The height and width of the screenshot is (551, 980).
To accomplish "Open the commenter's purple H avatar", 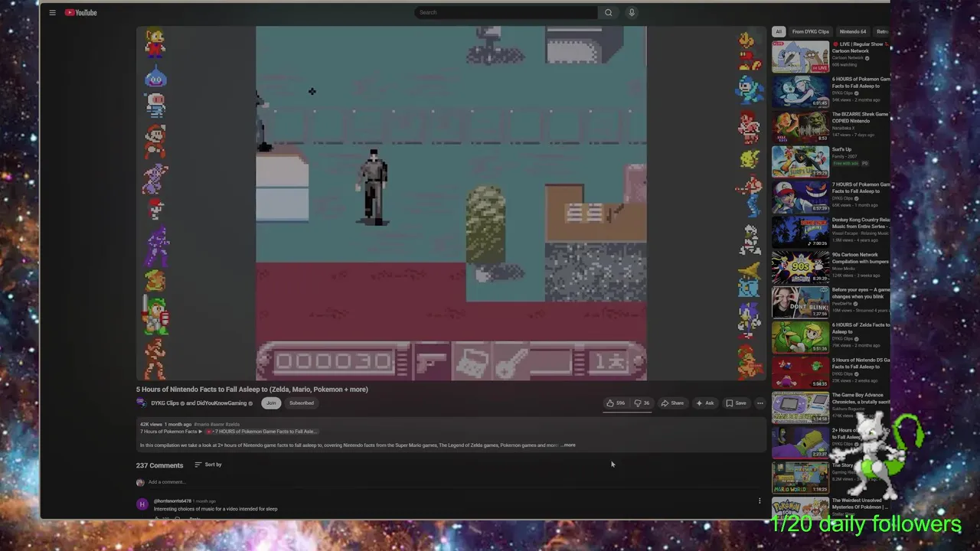I will point(142,504).
